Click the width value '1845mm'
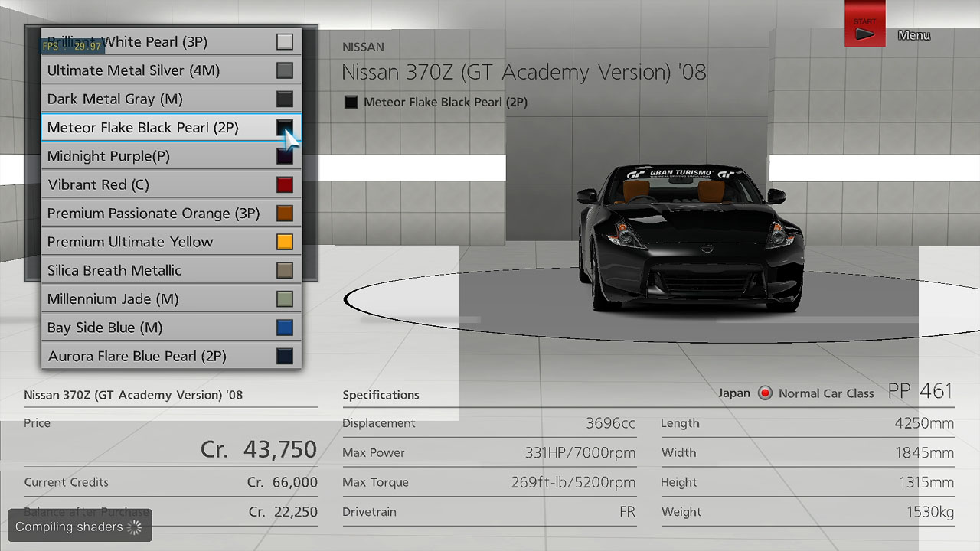The height and width of the screenshot is (551, 980). (x=924, y=452)
